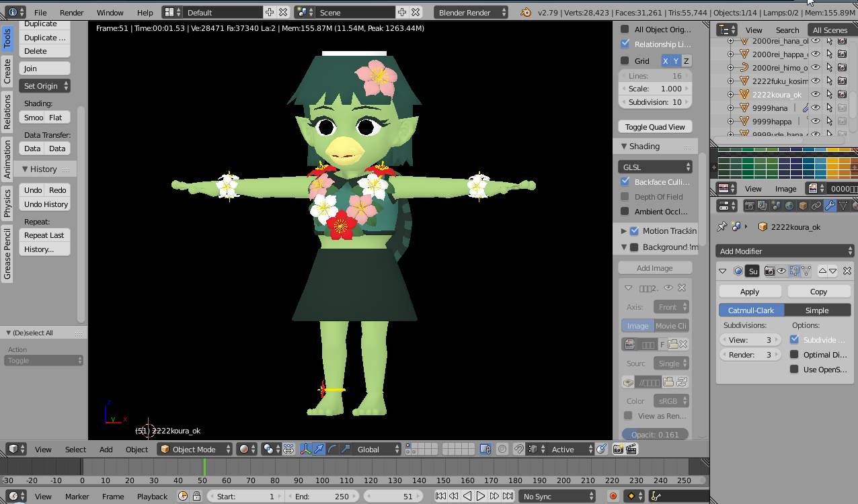The width and height of the screenshot is (858, 504).
Task: Click the Toggle Quad View button
Action: tap(655, 126)
